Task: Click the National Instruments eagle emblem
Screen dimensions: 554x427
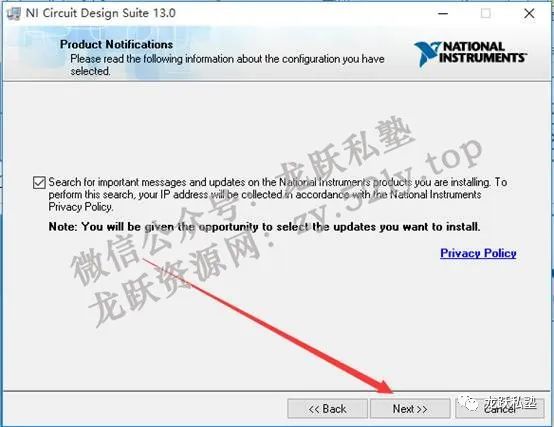Action: point(426,54)
